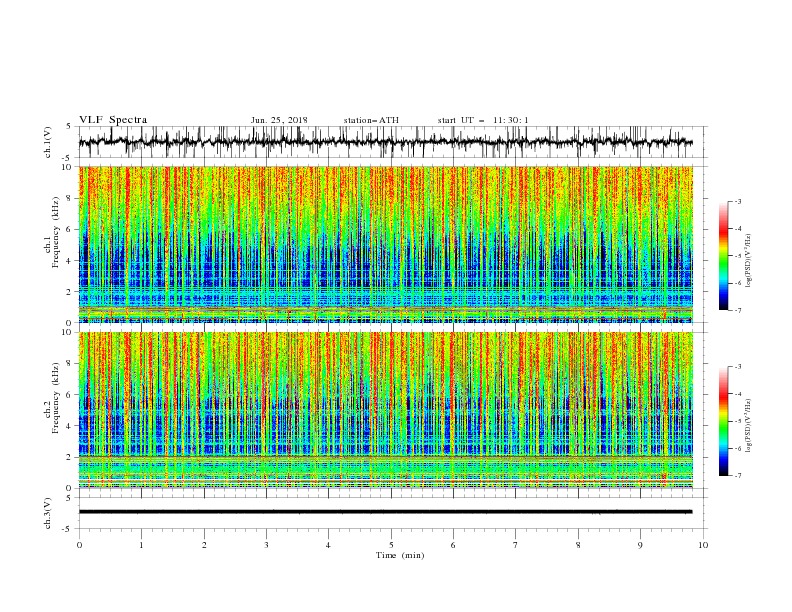Click the ch.2 PSD color bar
Screen dimensions: 792x612
point(723,421)
